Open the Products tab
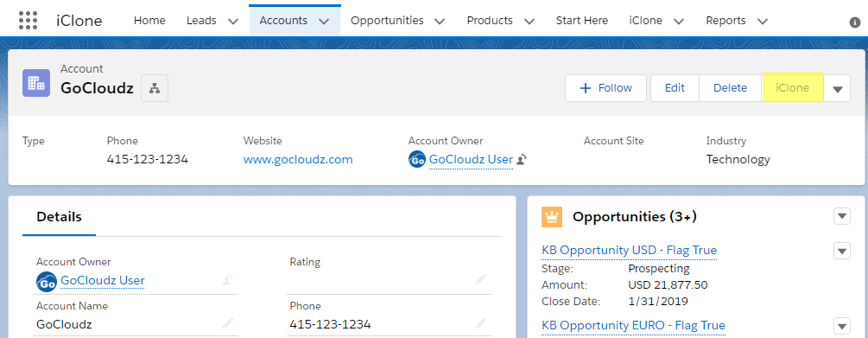 point(490,21)
